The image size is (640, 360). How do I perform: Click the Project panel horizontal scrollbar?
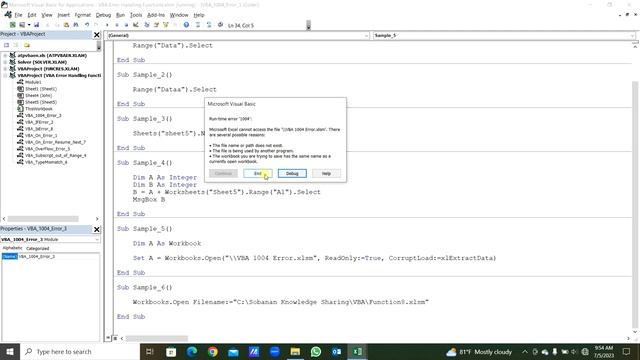[x=43, y=219]
